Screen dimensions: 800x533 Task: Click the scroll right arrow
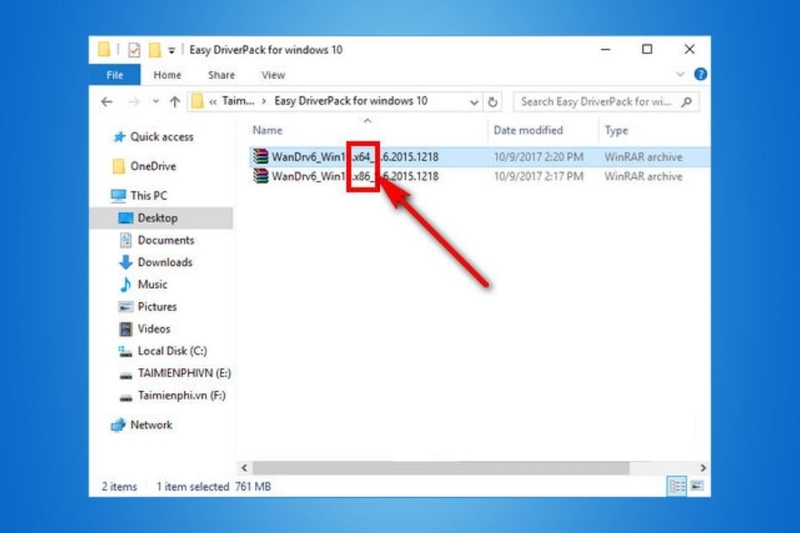pyautogui.click(x=703, y=468)
